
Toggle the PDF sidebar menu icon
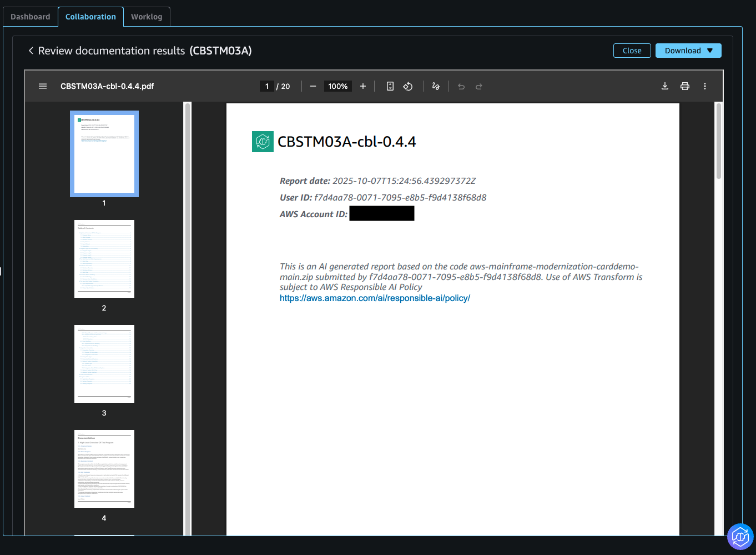click(x=43, y=86)
